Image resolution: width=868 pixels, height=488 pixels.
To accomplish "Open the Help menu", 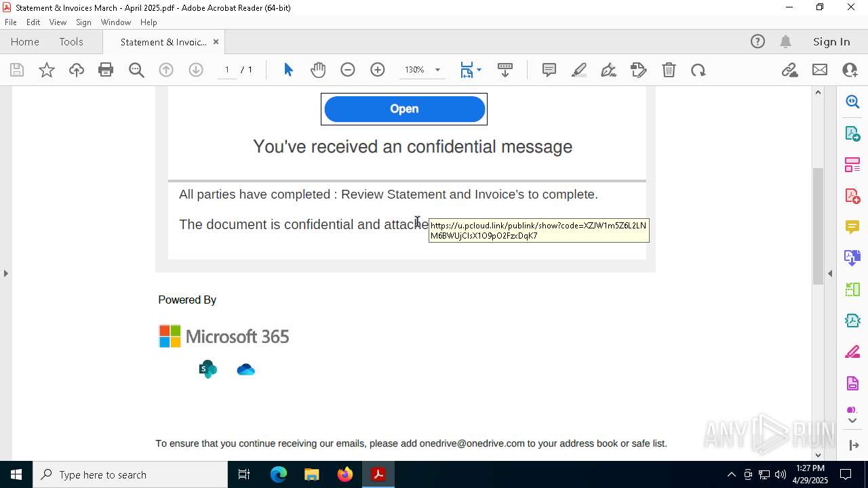I will 149,22.
